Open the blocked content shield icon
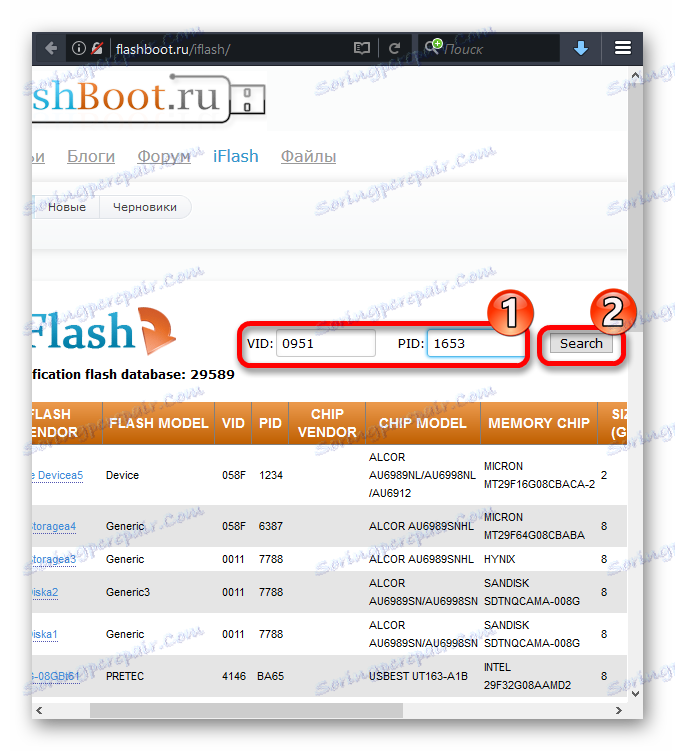675x751 pixels. pos(97,48)
